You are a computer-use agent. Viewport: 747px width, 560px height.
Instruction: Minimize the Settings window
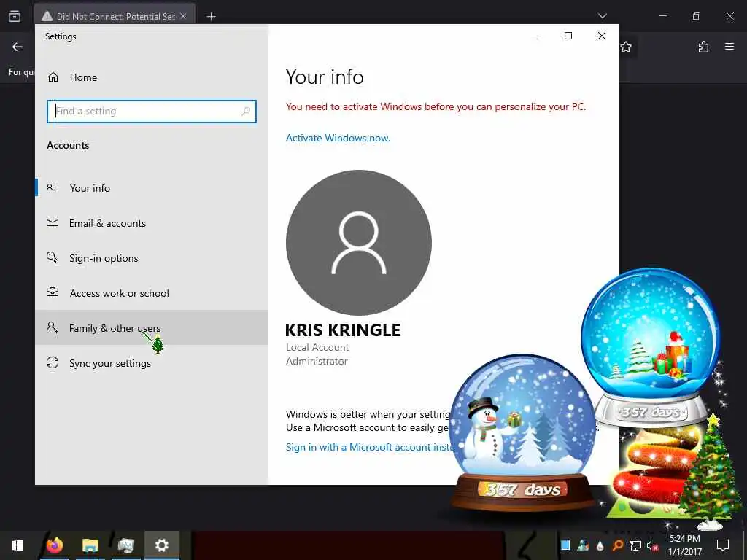[535, 36]
